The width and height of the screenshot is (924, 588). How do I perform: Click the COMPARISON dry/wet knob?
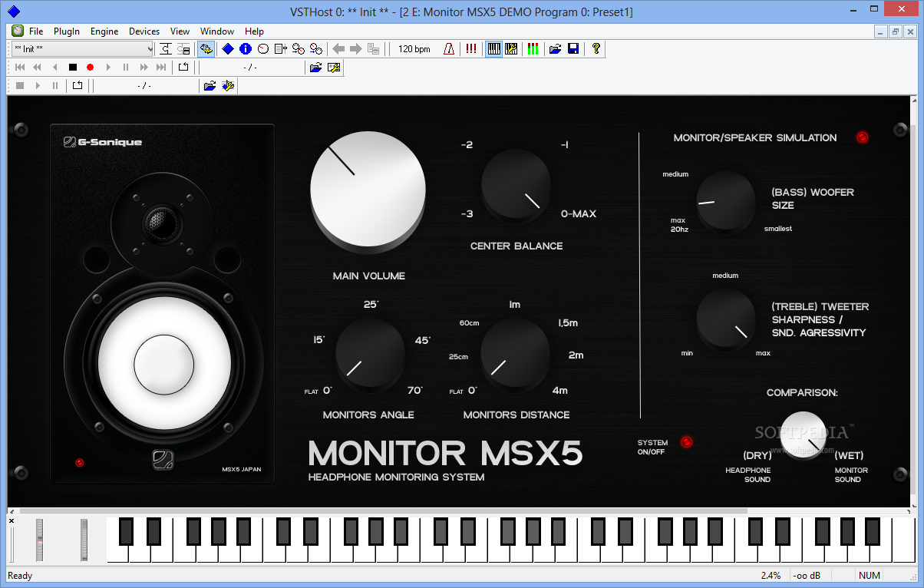(x=803, y=436)
